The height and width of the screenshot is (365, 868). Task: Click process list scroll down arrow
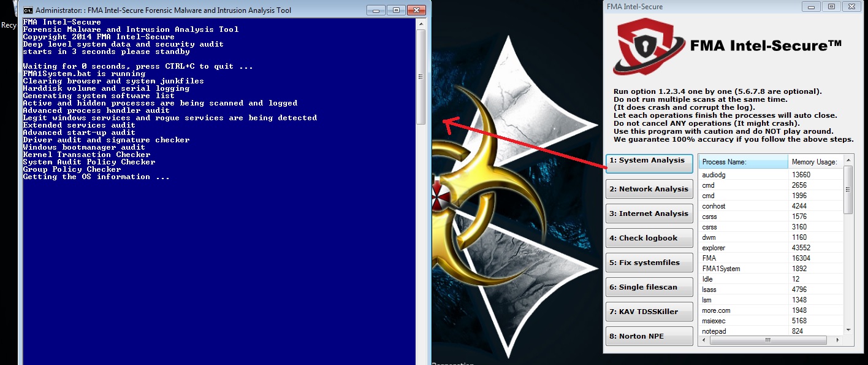pos(848,330)
